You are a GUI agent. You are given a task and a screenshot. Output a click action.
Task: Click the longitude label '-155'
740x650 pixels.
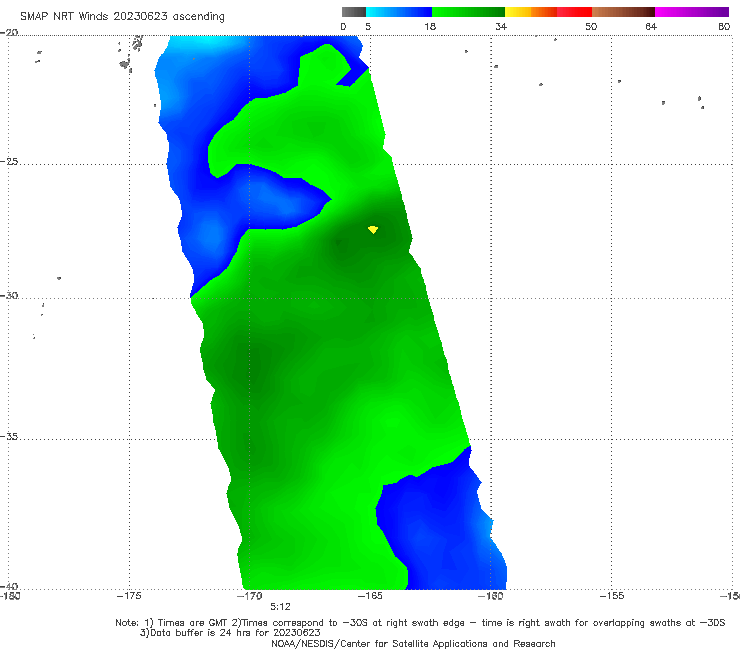612,596
